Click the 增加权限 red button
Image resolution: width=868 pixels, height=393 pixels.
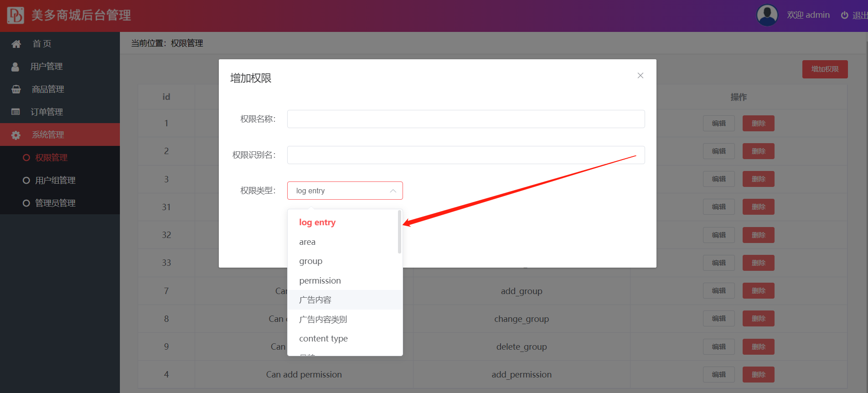pyautogui.click(x=825, y=69)
